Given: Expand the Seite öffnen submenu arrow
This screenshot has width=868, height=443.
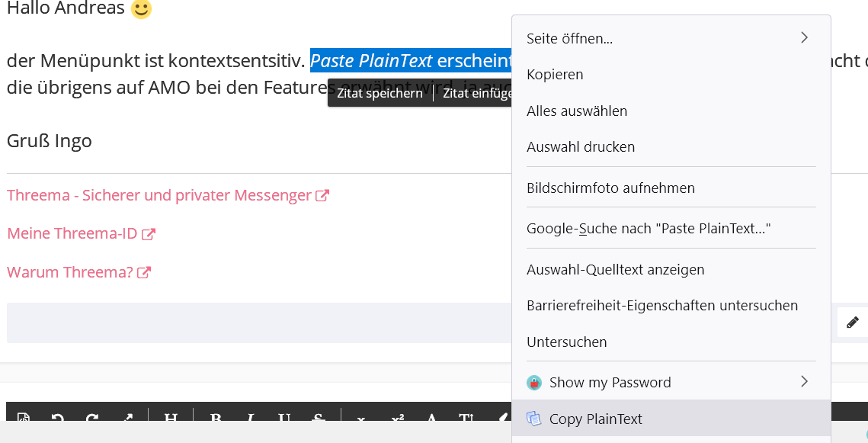Looking at the screenshot, I should (x=804, y=37).
